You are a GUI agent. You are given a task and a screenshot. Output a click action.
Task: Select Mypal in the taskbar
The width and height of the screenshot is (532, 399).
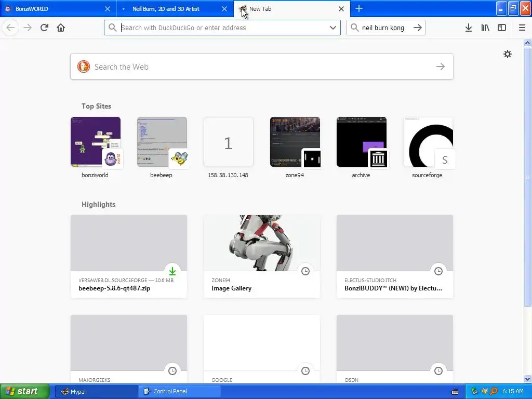tap(96, 391)
